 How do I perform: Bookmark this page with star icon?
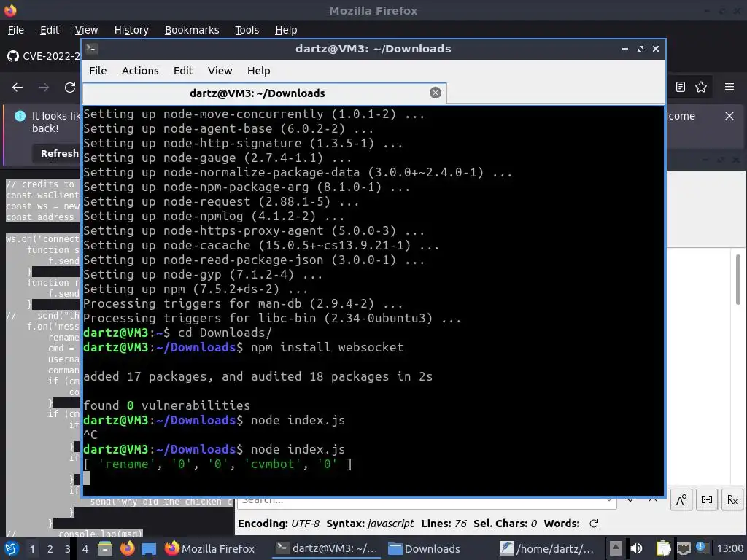pyautogui.click(x=701, y=87)
